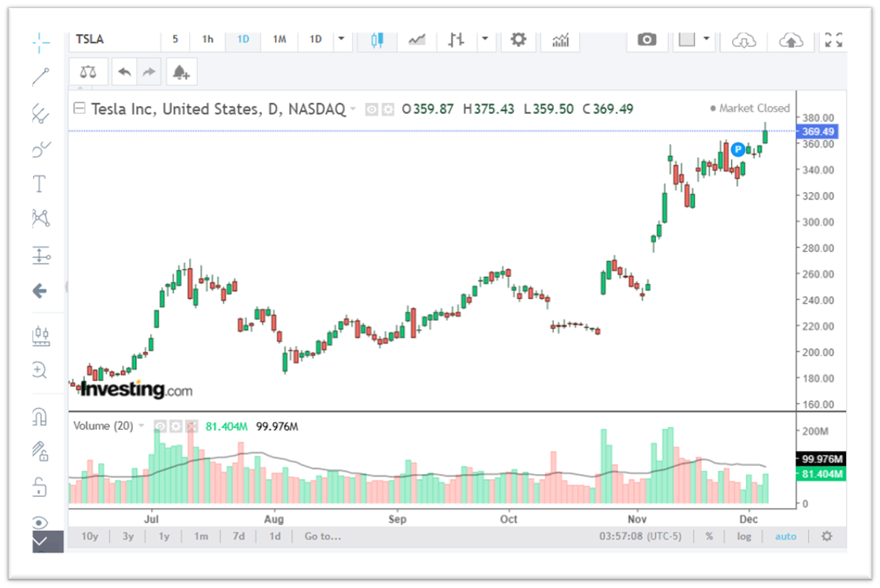Set range to 1m
The width and height of the screenshot is (880, 588).
pos(201,537)
